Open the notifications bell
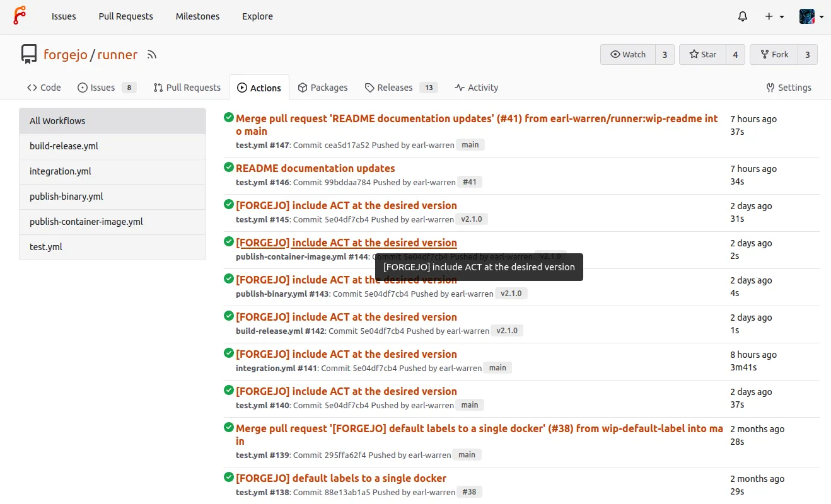This screenshot has height=504, width=831. click(742, 16)
